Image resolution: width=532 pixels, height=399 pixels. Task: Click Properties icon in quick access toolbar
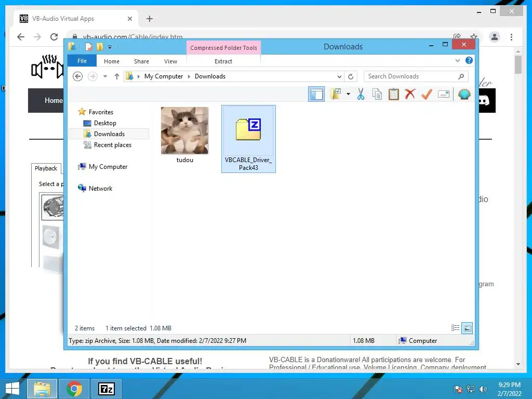pos(88,46)
